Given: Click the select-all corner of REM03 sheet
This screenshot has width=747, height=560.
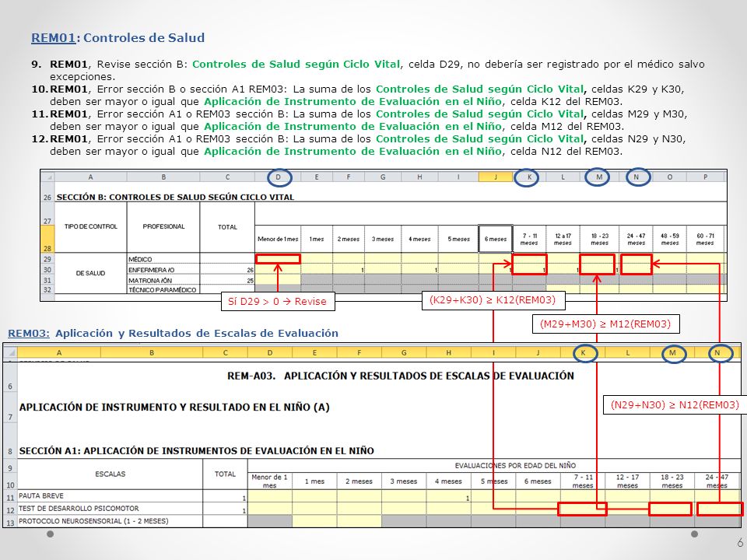Looking at the screenshot, I should (x=10, y=353).
